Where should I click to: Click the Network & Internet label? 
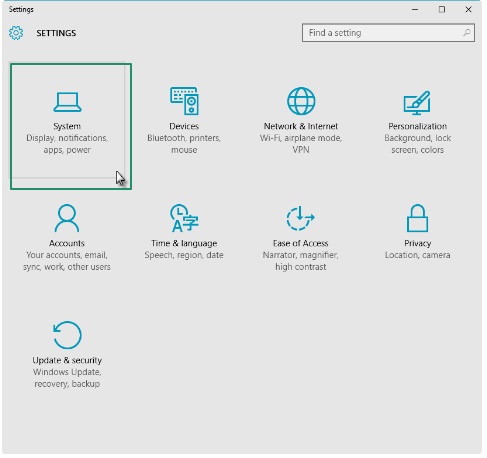301,126
